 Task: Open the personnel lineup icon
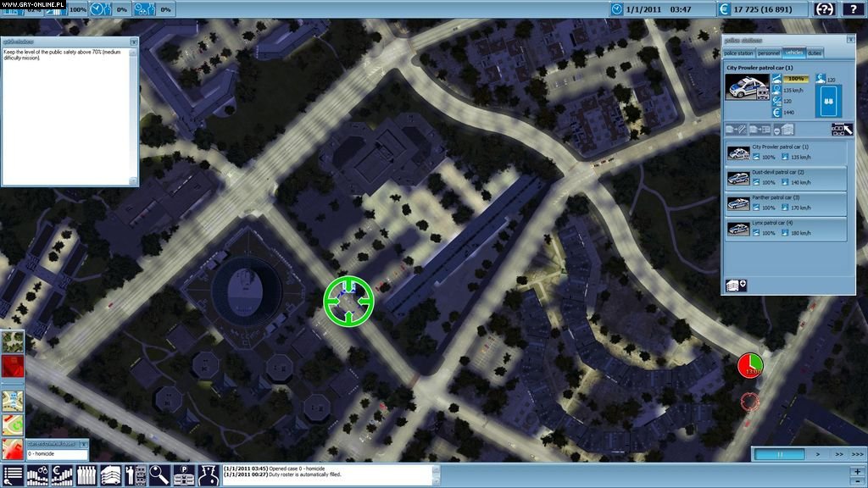[86, 475]
